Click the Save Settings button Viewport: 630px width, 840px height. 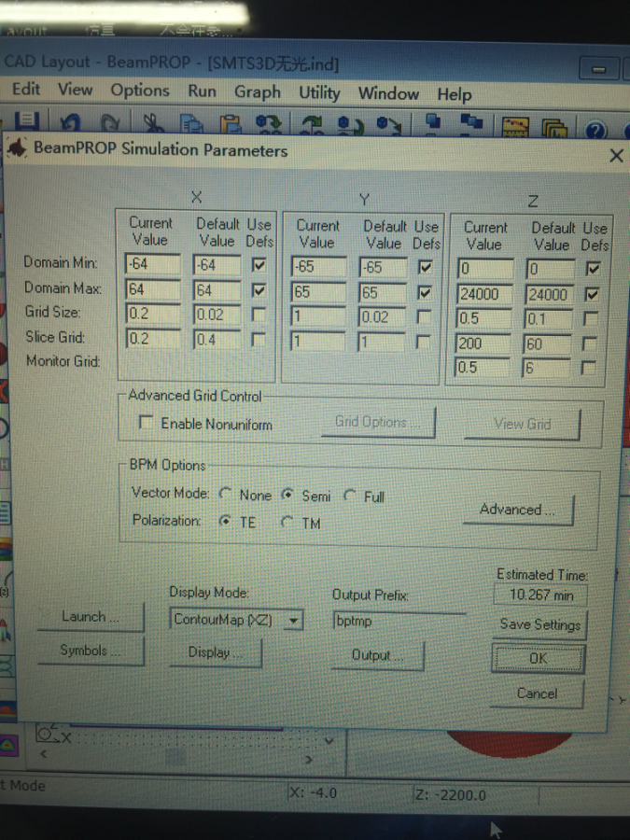pyautogui.click(x=539, y=624)
